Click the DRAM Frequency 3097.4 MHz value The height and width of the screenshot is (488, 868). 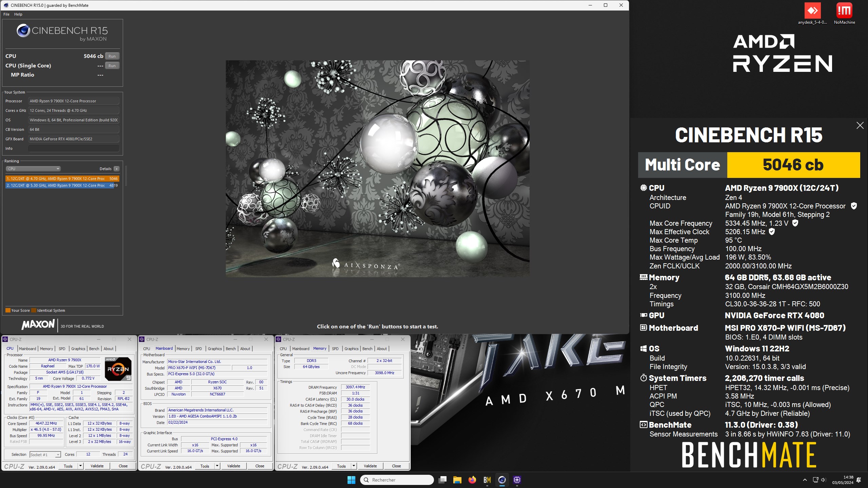click(x=355, y=387)
